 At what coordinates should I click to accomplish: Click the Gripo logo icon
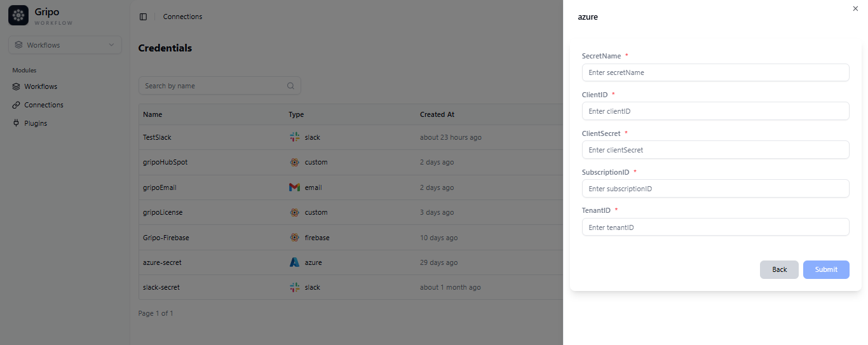click(x=18, y=16)
